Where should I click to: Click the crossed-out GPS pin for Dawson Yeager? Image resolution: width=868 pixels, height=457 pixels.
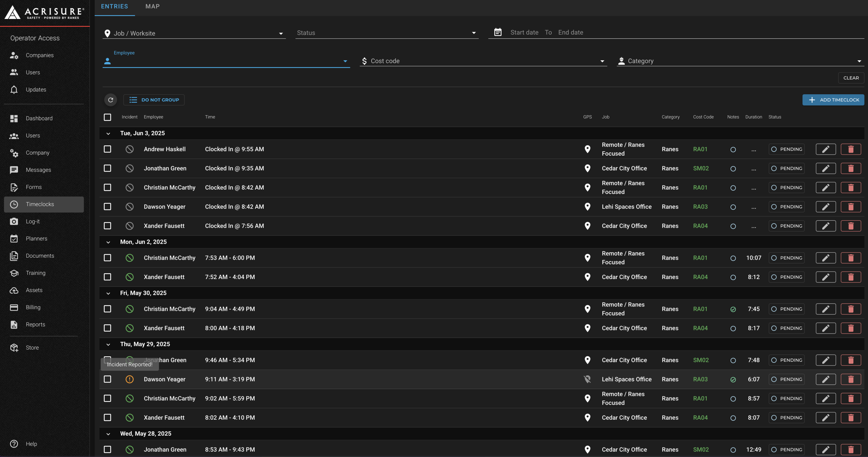pyautogui.click(x=587, y=379)
